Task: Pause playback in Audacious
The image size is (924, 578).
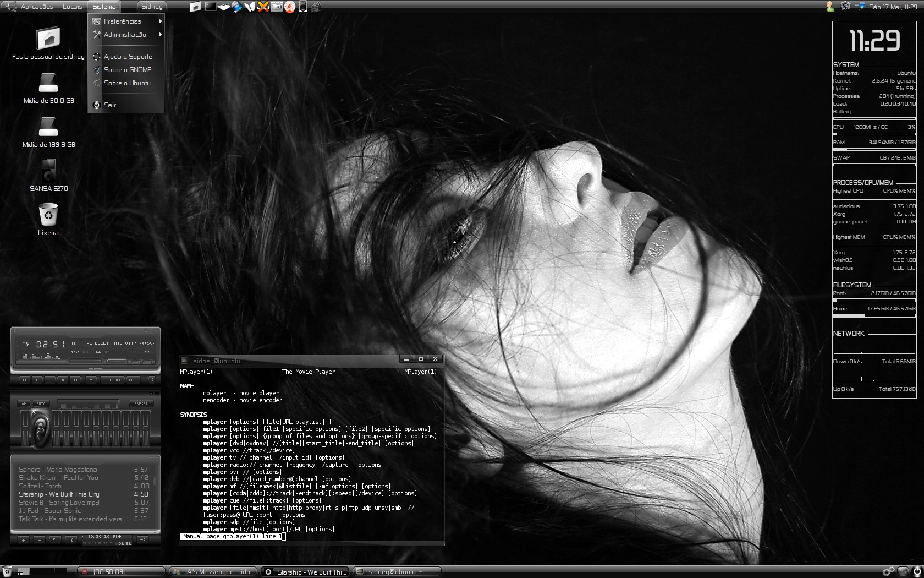Action: pos(50,380)
